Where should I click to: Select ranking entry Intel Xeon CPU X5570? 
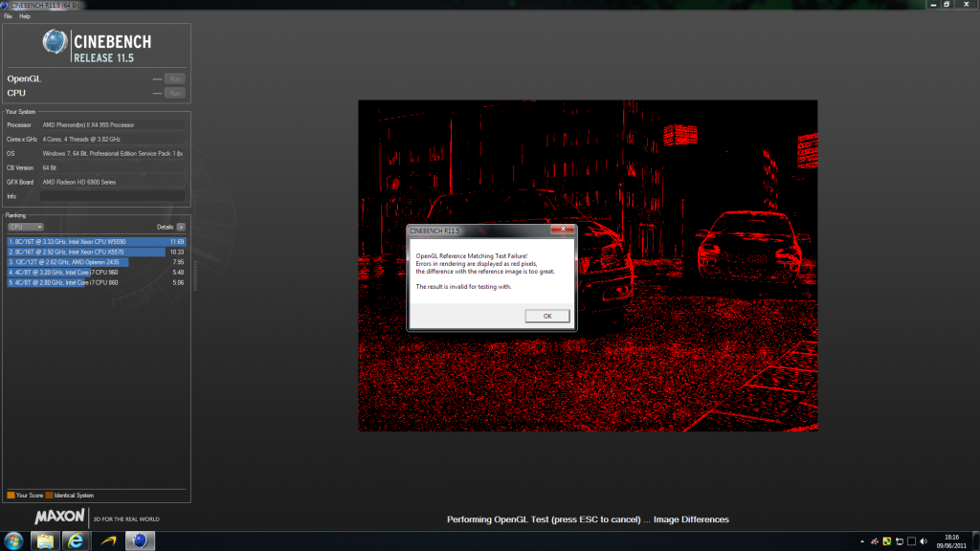point(97,252)
